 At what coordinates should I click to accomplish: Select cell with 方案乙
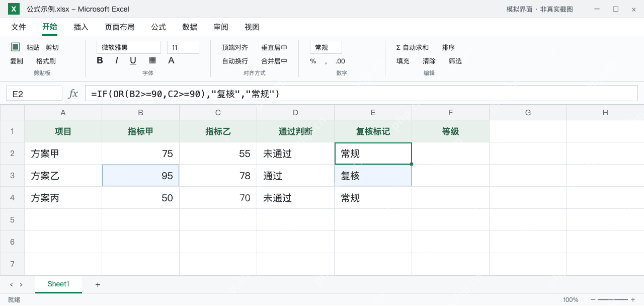point(63,176)
